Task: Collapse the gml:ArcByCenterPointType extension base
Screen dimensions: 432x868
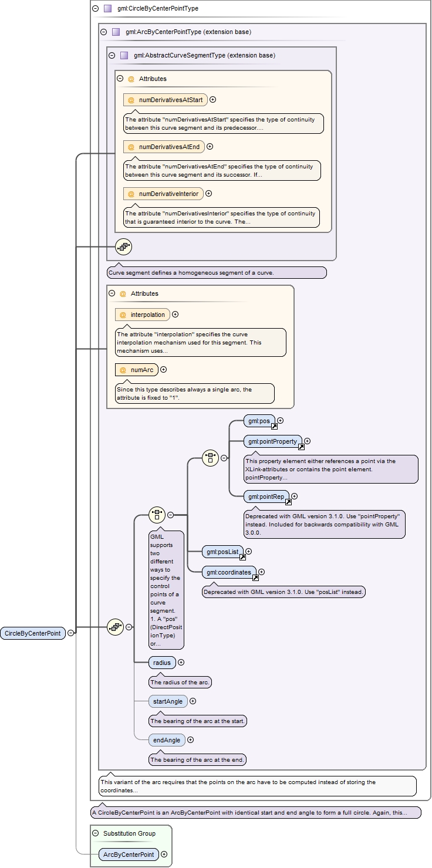Action: pyautogui.click(x=103, y=32)
